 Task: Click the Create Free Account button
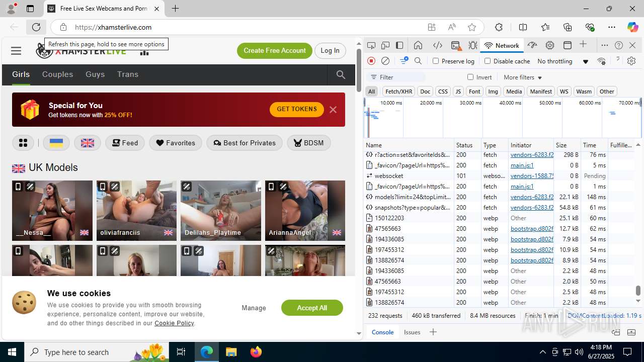pyautogui.click(x=275, y=50)
